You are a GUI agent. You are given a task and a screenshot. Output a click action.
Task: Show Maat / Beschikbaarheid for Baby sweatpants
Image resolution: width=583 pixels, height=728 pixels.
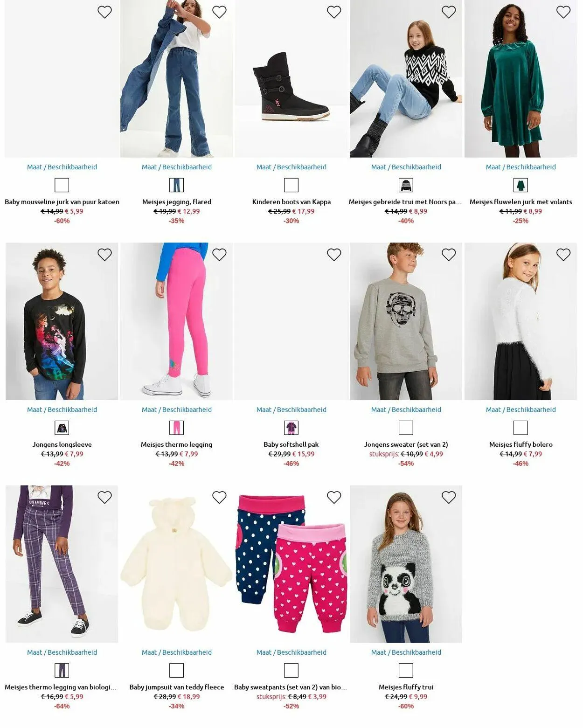[291, 652]
